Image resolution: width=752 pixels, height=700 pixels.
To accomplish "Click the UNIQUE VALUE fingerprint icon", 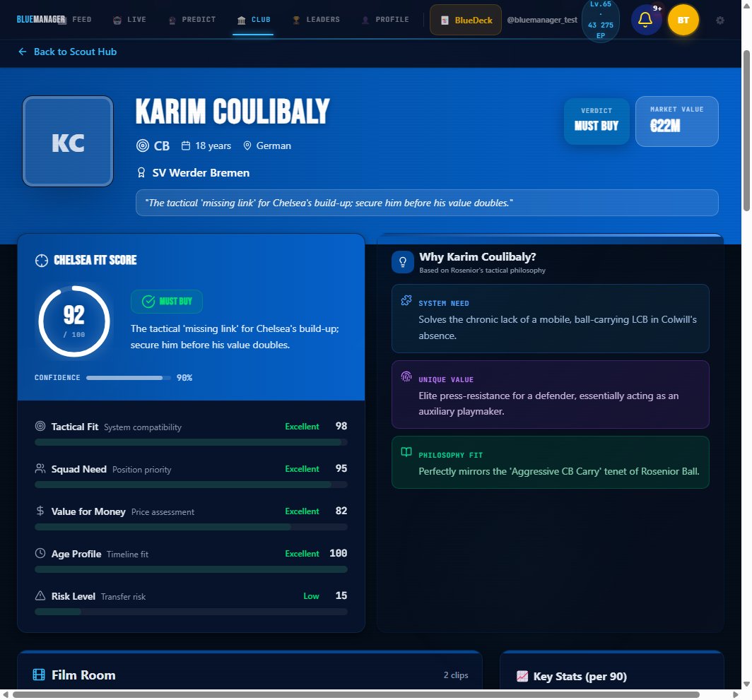I will coord(406,376).
